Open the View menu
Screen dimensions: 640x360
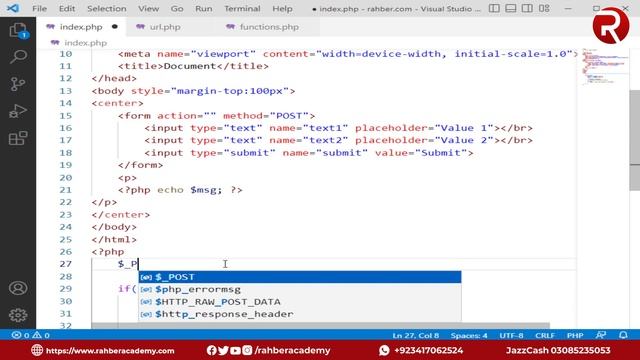(148, 9)
